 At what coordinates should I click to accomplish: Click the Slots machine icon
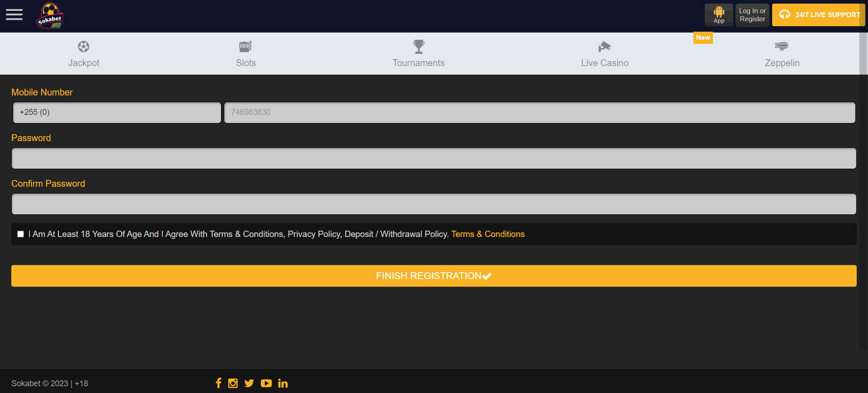245,47
